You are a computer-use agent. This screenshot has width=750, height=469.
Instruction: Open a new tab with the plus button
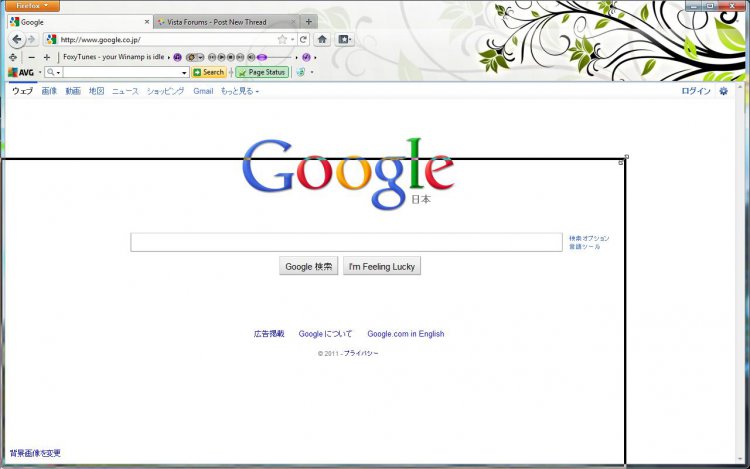[x=309, y=22]
